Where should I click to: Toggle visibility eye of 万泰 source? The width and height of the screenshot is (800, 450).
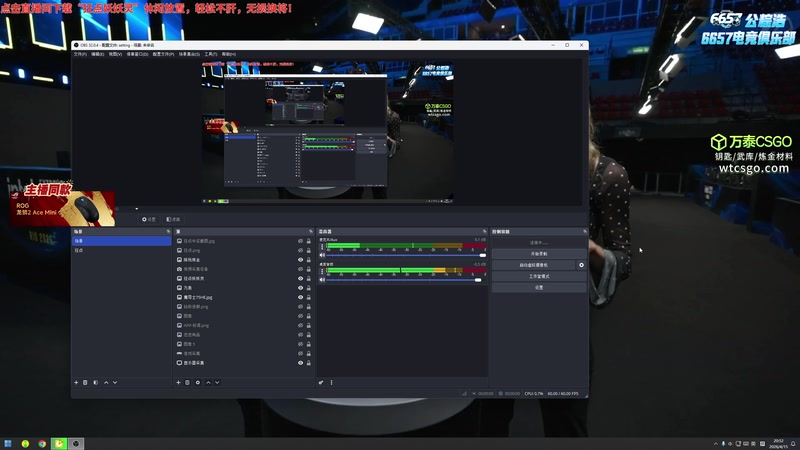(x=301, y=288)
